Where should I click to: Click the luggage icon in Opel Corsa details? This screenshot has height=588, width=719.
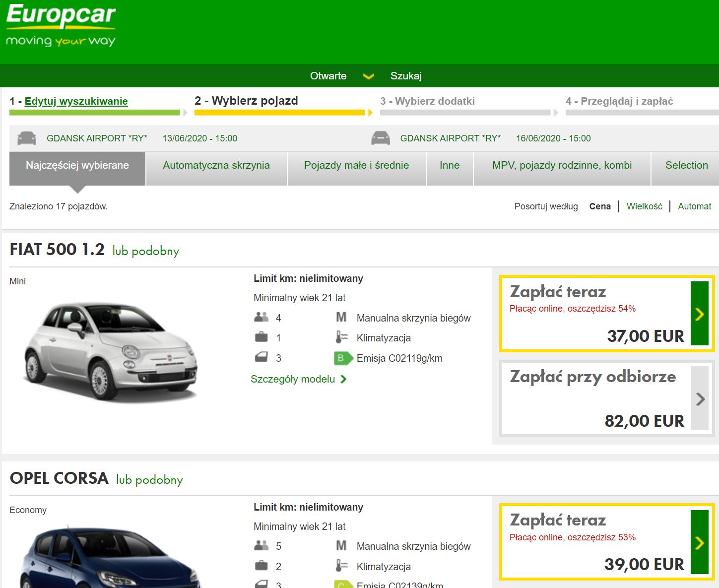[x=261, y=566]
